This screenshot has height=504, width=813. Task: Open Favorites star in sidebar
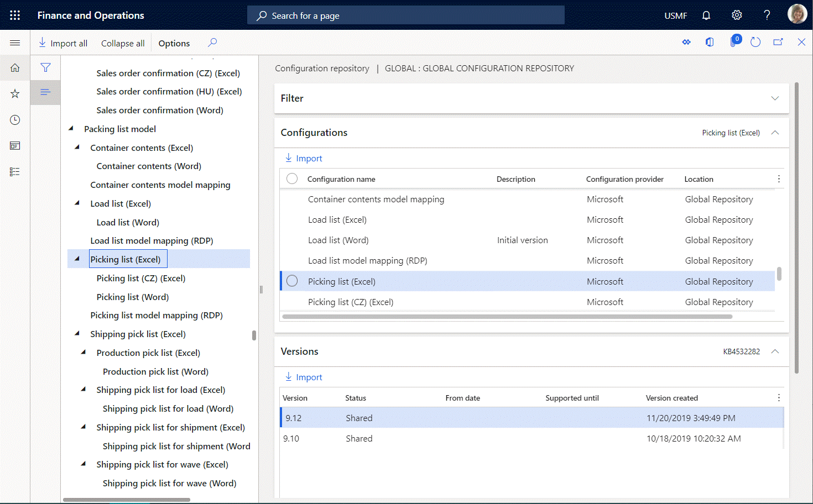point(15,94)
